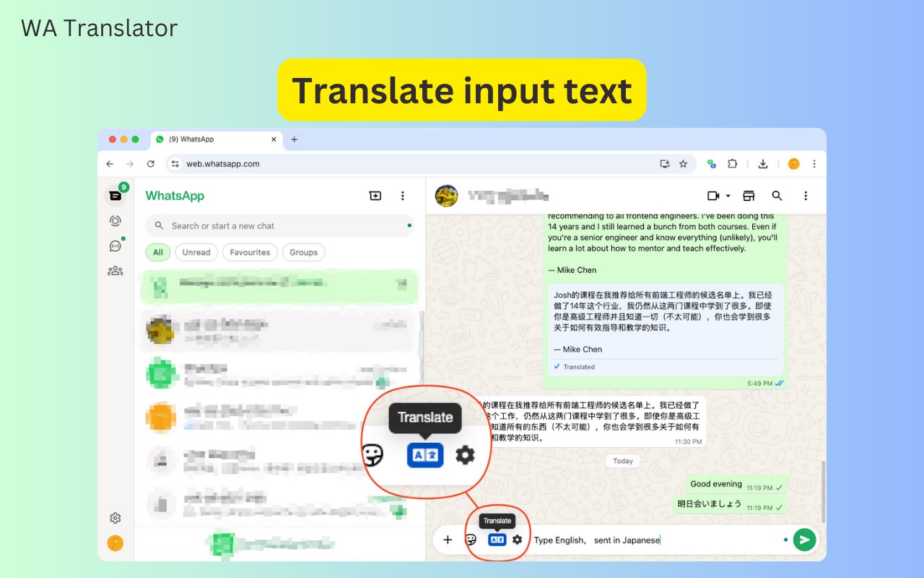
Task: Reload the page in Chrome
Action: click(150, 164)
